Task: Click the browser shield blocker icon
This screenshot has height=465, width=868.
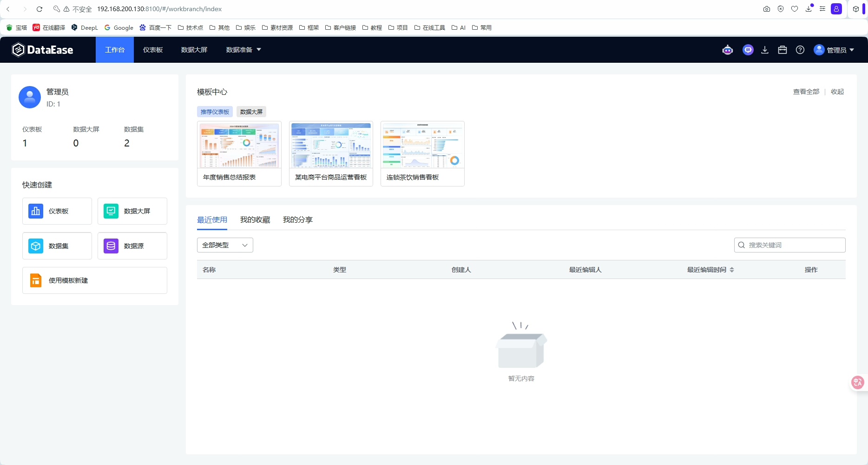Action: point(781,9)
